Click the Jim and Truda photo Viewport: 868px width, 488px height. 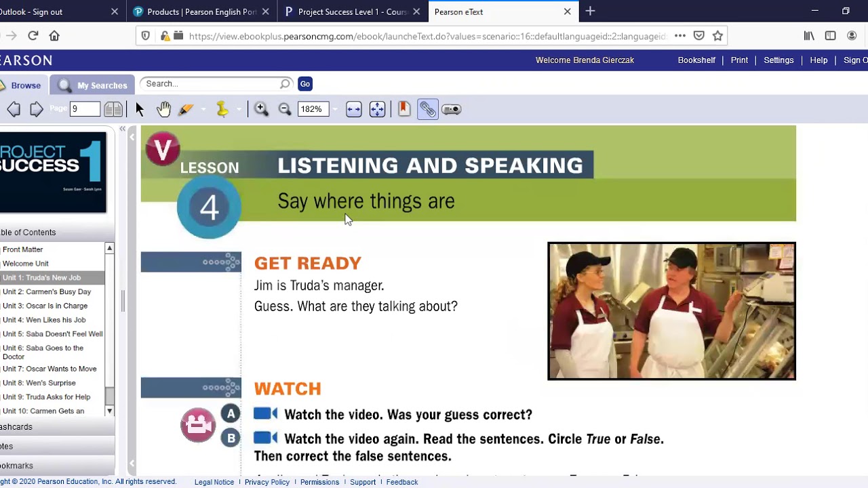(671, 311)
